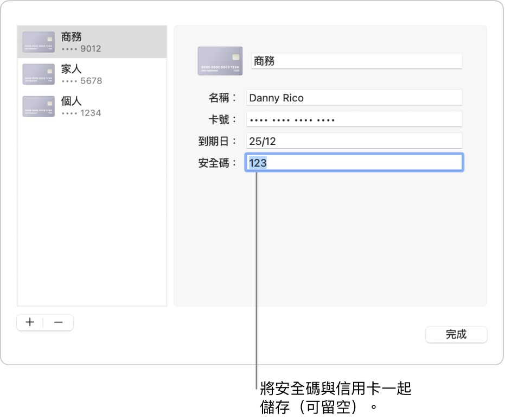Focus the card description field showing 商務

point(356,61)
